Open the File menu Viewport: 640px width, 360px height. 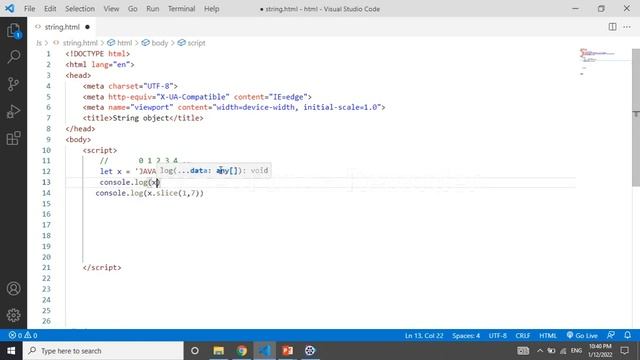(x=29, y=9)
